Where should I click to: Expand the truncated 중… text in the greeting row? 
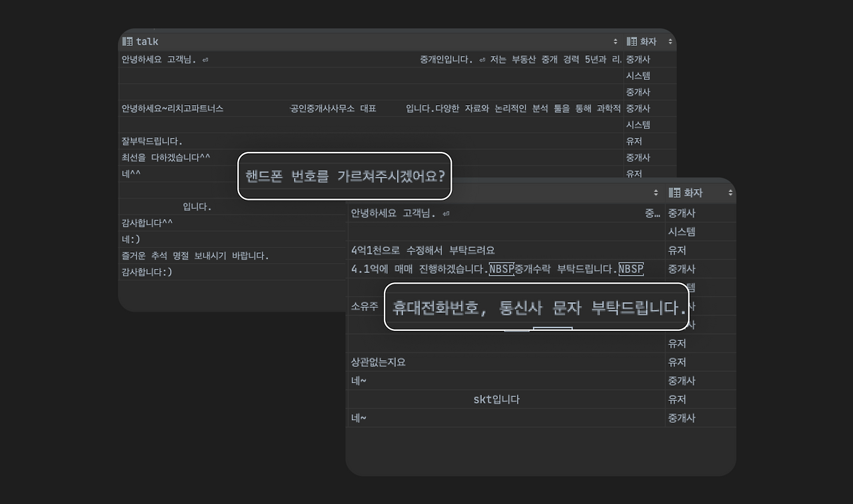651,213
